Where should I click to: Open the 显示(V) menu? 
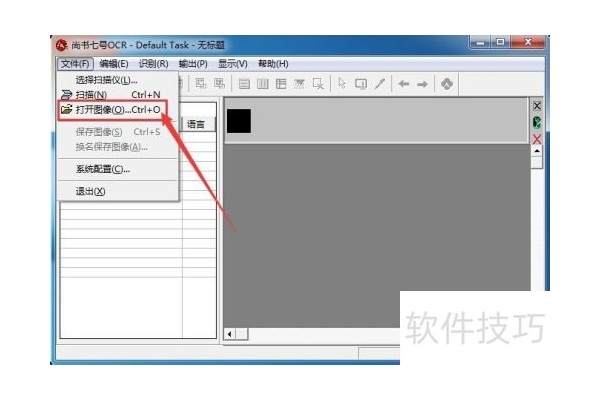233,64
